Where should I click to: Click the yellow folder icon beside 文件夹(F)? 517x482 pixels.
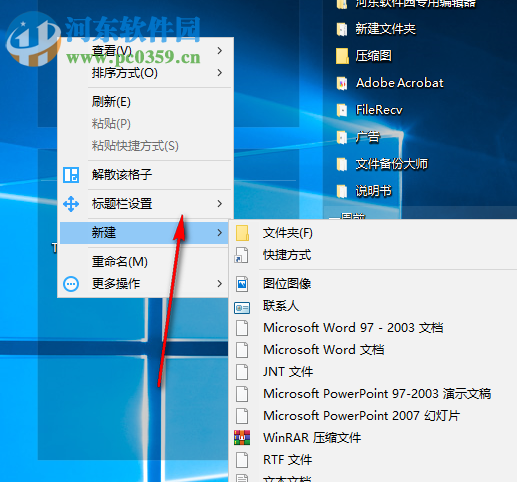point(242,233)
